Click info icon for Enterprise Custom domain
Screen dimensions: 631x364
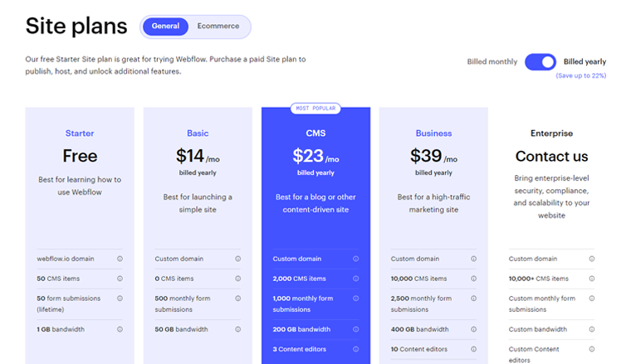(592, 259)
